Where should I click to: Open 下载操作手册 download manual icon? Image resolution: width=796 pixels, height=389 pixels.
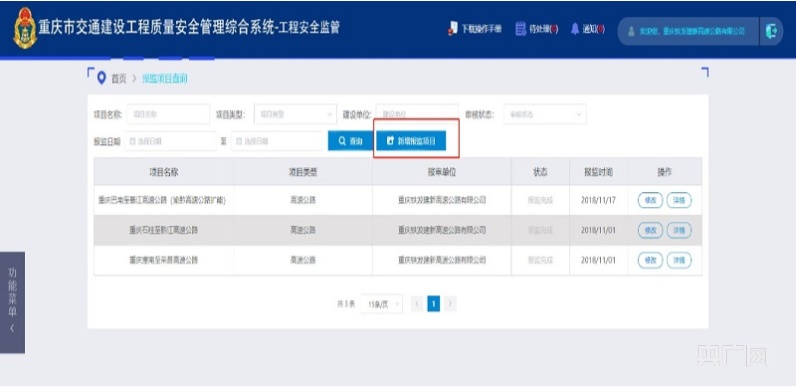(453, 29)
